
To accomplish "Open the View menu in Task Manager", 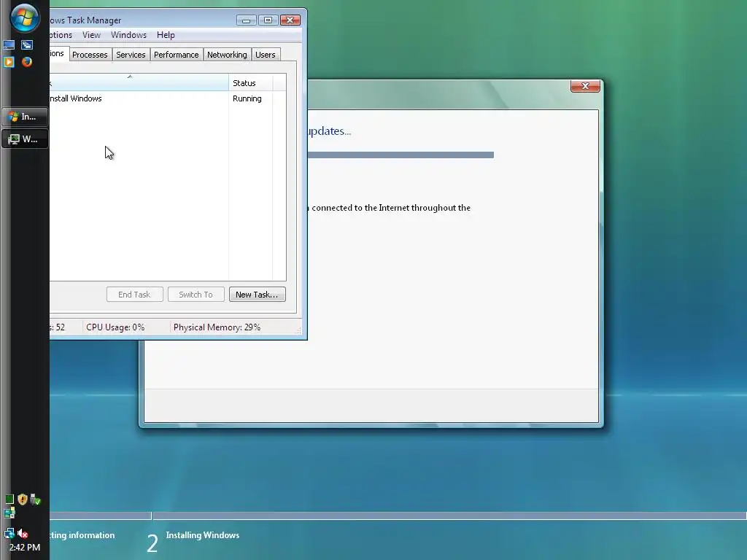I will (x=91, y=35).
